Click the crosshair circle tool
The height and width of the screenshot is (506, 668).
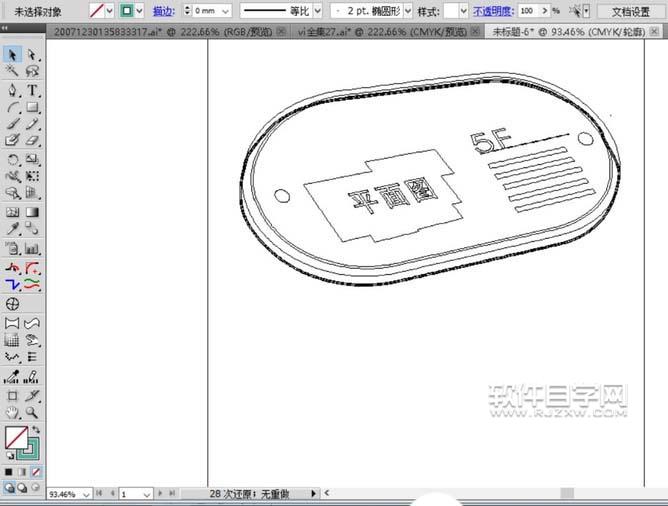(x=12, y=304)
